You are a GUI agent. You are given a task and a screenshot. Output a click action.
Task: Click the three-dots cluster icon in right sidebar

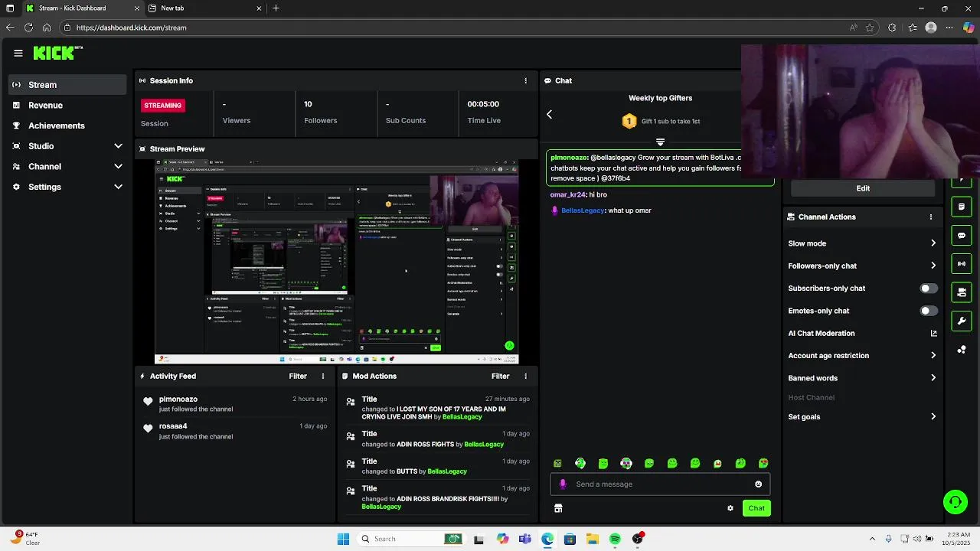click(x=962, y=350)
